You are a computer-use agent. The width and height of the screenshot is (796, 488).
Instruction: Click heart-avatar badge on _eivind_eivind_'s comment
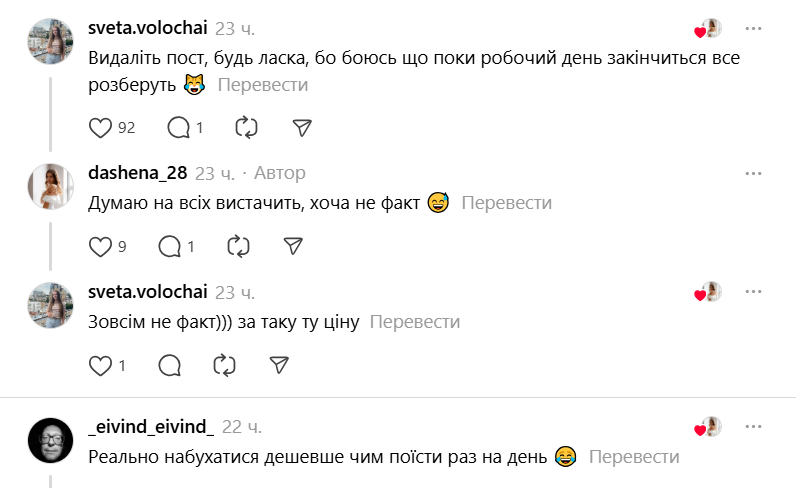tap(708, 427)
